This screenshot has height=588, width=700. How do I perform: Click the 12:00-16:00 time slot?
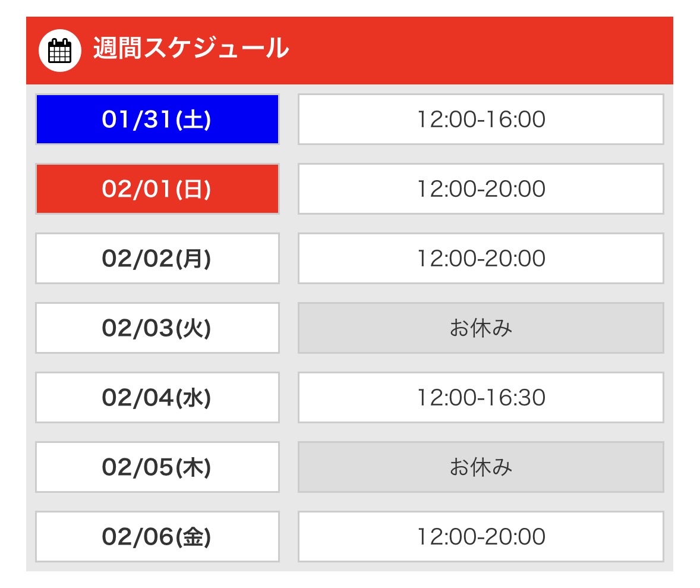pos(480,119)
